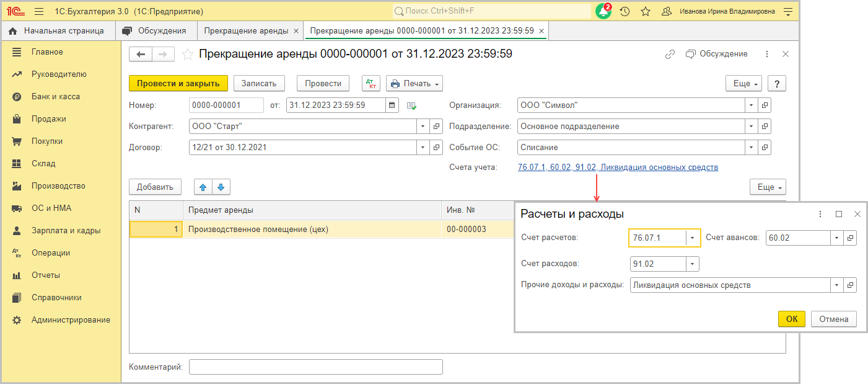The image size is (868, 384).
Task: Select cell Производственное помещение (цех)
Action: (x=312, y=230)
